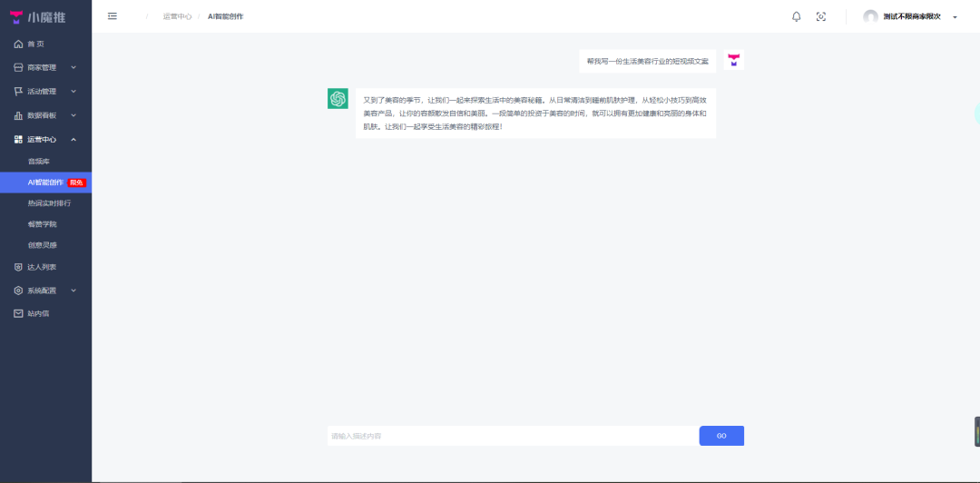Select 热词实时排行 in the sidebar
The image size is (980, 483).
click(x=49, y=203)
